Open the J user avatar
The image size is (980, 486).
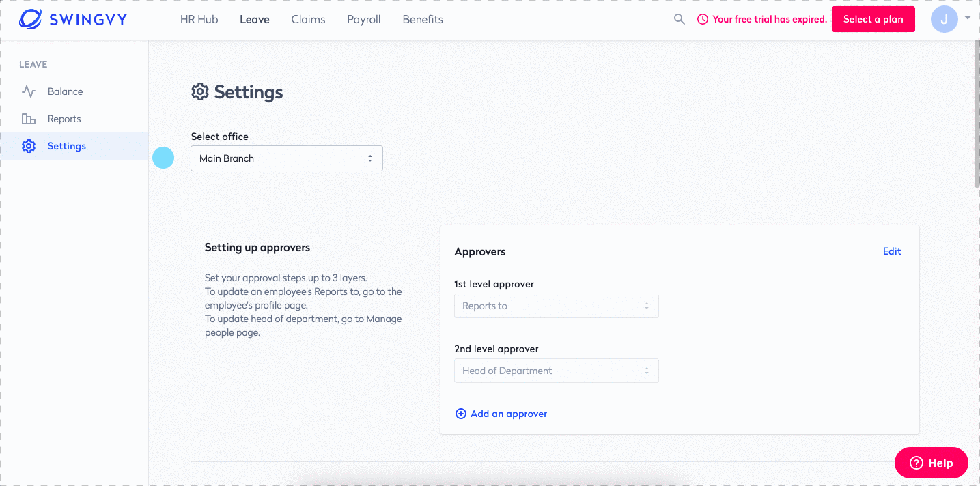[944, 19]
